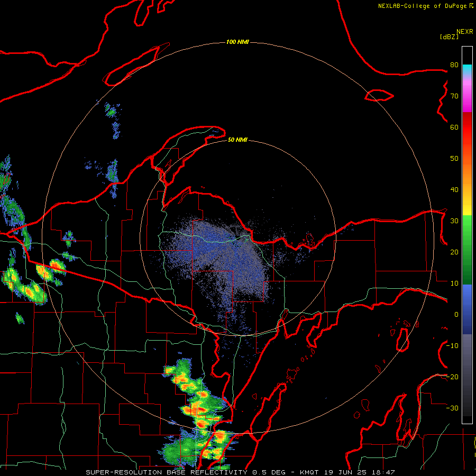Select the 20 value on dBZ scale
This screenshot has height=476, width=476.
454,252
